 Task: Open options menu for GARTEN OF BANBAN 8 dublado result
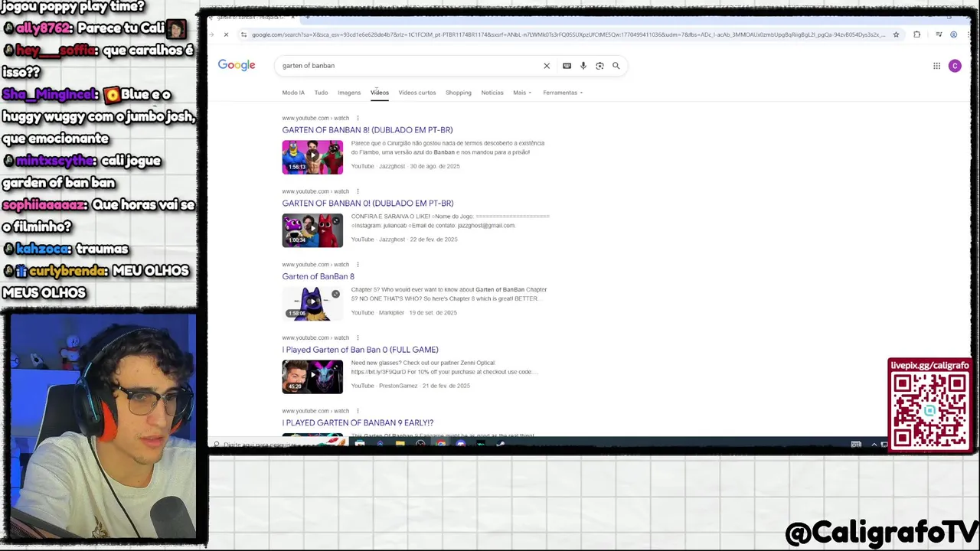[358, 118]
